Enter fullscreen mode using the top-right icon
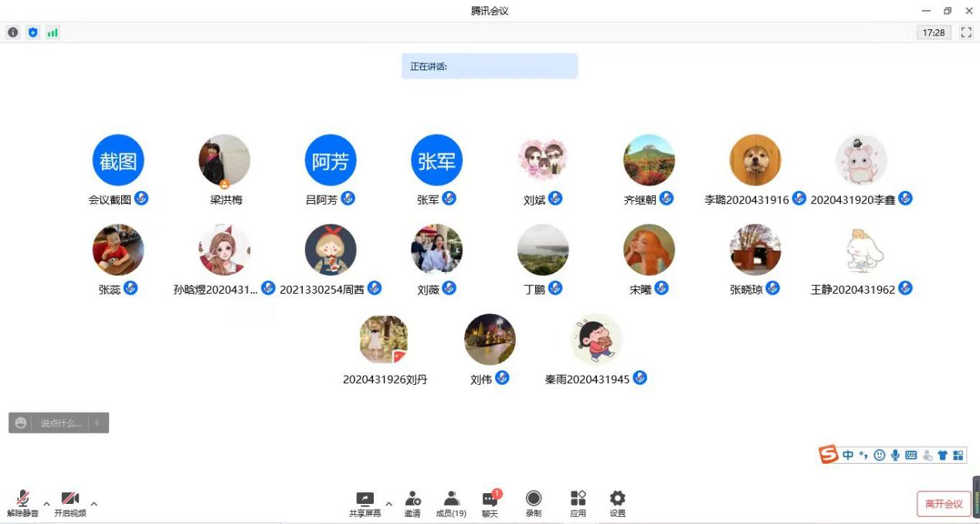Image resolution: width=980 pixels, height=524 pixels. (x=966, y=32)
